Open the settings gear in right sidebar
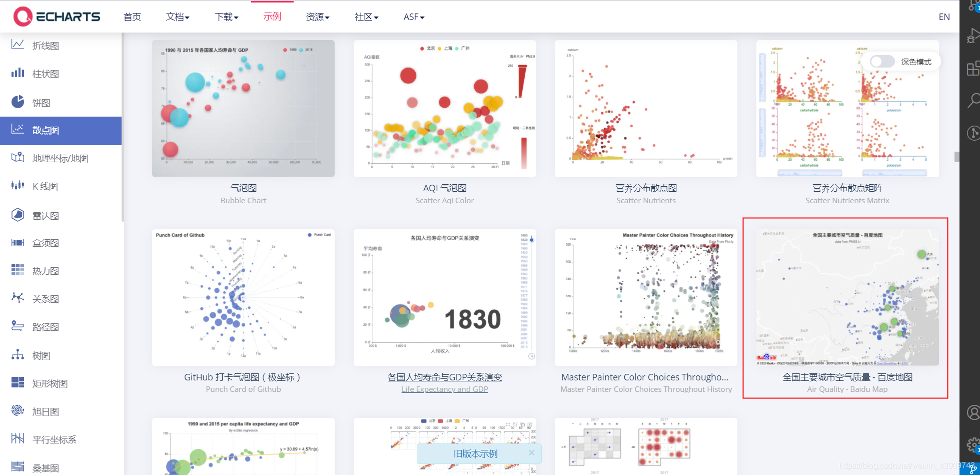The width and height of the screenshot is (980, 475). (973, 444)
